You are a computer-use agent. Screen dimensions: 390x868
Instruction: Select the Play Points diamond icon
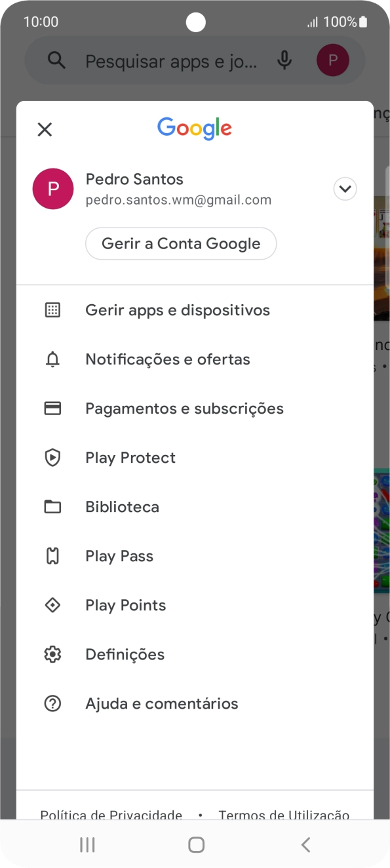(52, 604)
